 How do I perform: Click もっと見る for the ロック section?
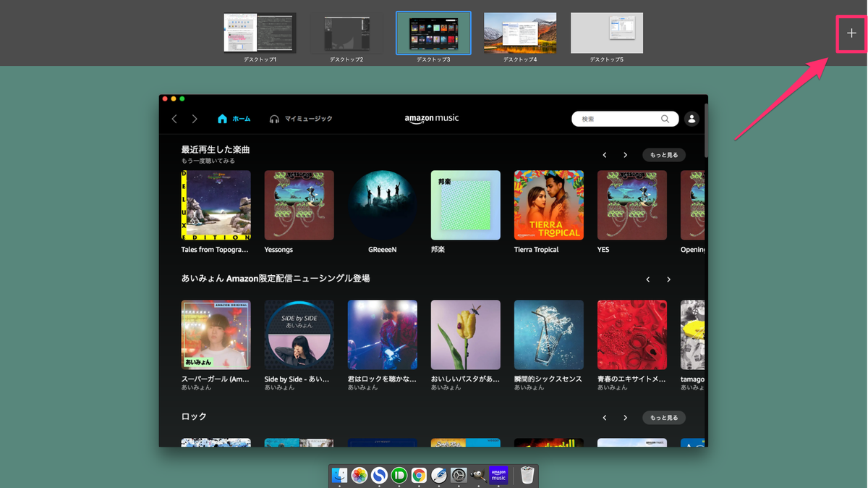click(x=664, y=418)
